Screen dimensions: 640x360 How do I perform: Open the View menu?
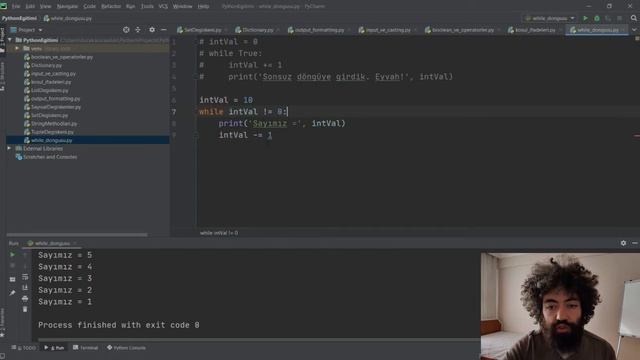[45, 6]
